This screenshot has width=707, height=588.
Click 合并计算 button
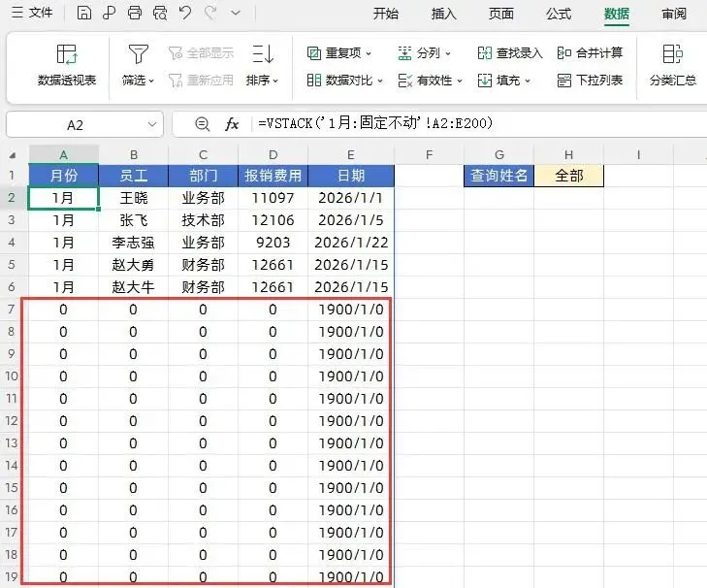click(590, 53)
